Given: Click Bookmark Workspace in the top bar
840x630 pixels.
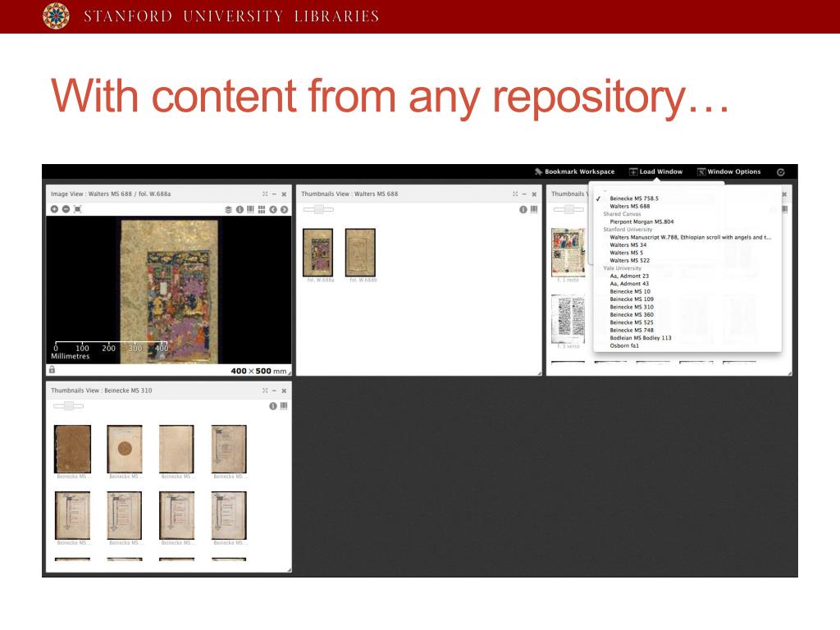Looking at the screenshot, I should pos(574,171).
